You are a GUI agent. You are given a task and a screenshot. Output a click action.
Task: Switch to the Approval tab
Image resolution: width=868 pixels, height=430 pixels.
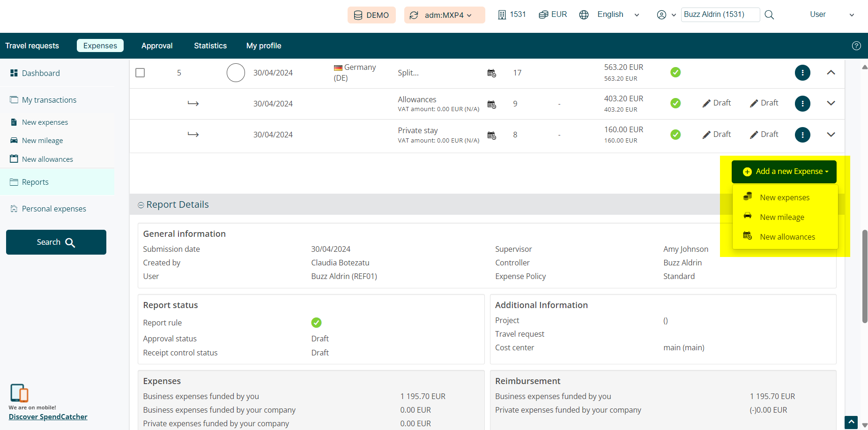(x=157, y=45)
